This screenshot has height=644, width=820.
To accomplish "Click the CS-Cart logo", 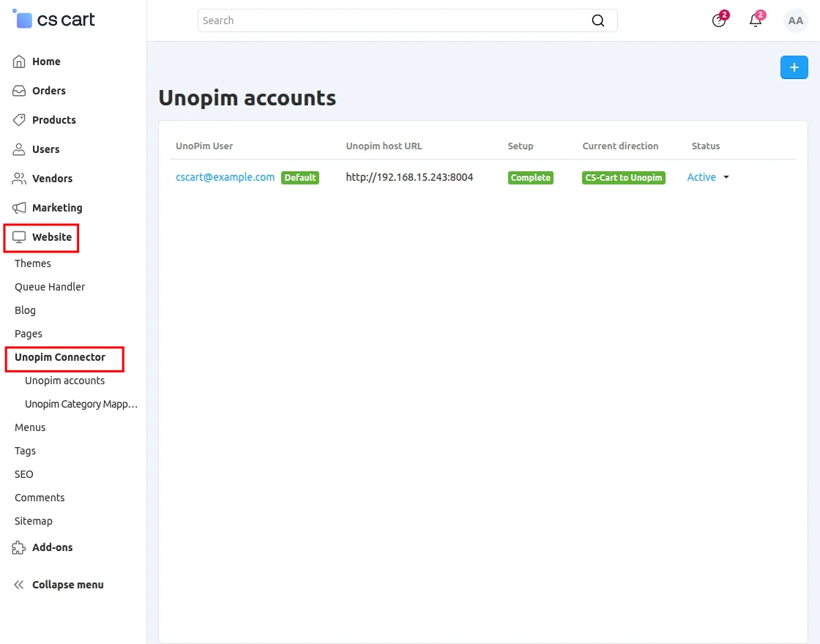I will 53,19.
